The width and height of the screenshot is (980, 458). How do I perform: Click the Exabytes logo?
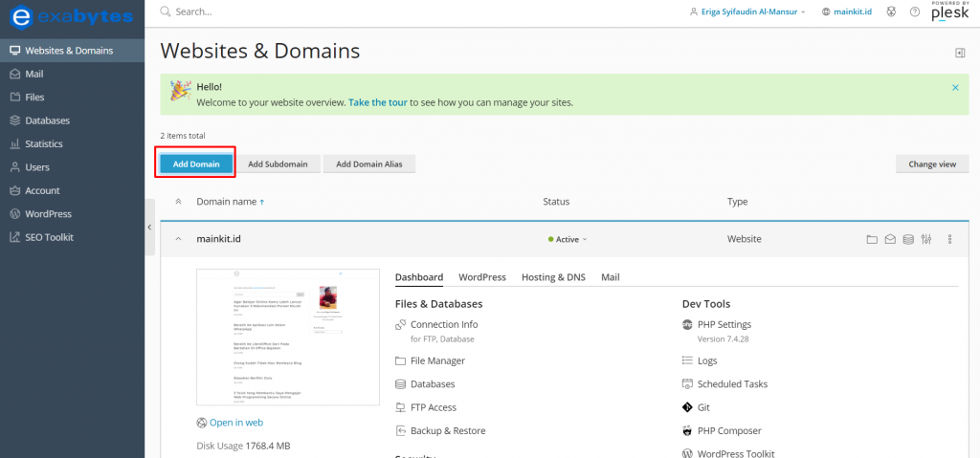(x=71, y=16)
